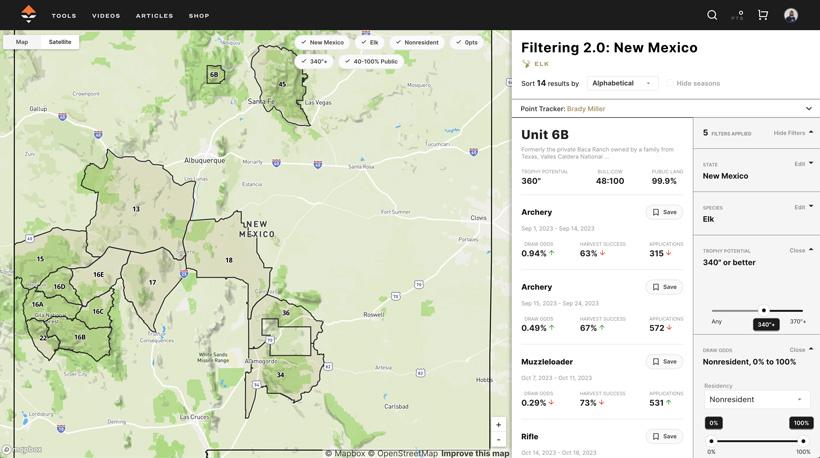Open the Residency Nonresident dropdown

[x=756, y=399]
